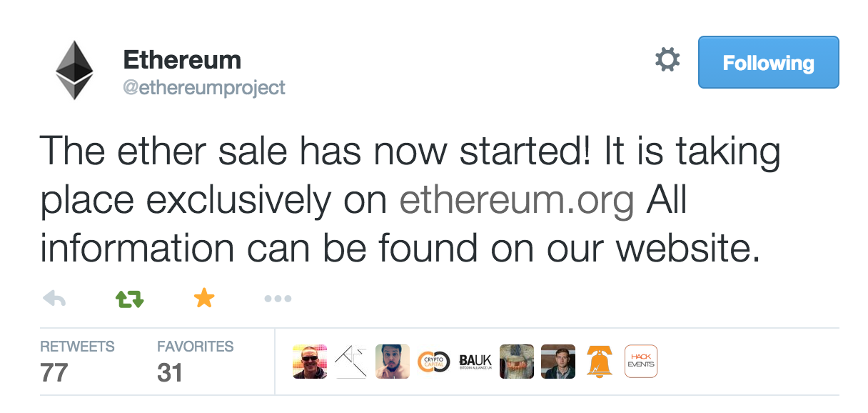Click the bearded man avatar
868x413 pixels.
[x=393, y=362]
